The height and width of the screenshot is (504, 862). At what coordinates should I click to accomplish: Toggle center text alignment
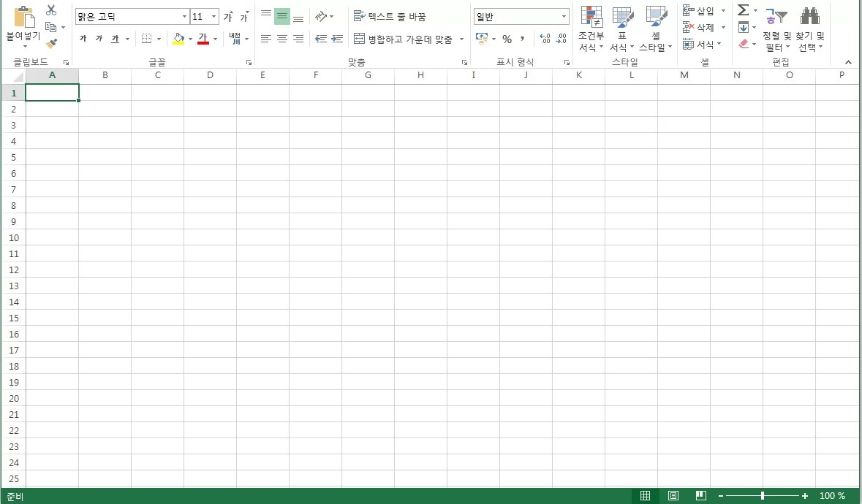[281, 38]
